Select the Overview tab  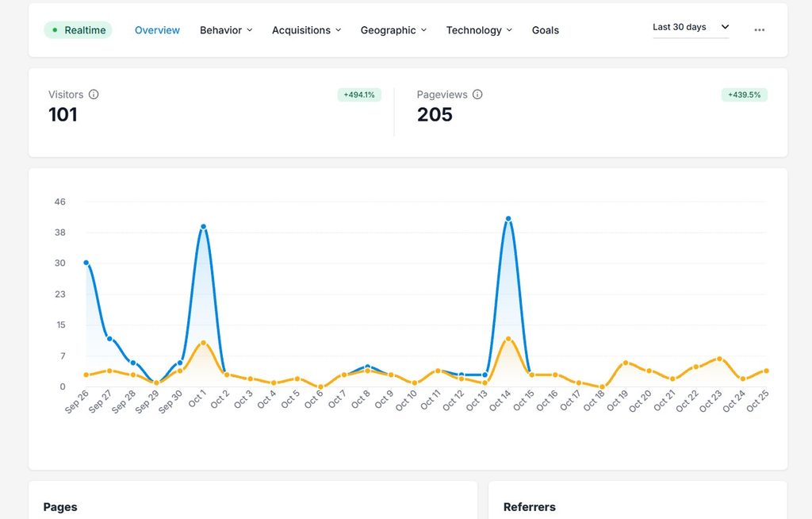coord(157,30)
